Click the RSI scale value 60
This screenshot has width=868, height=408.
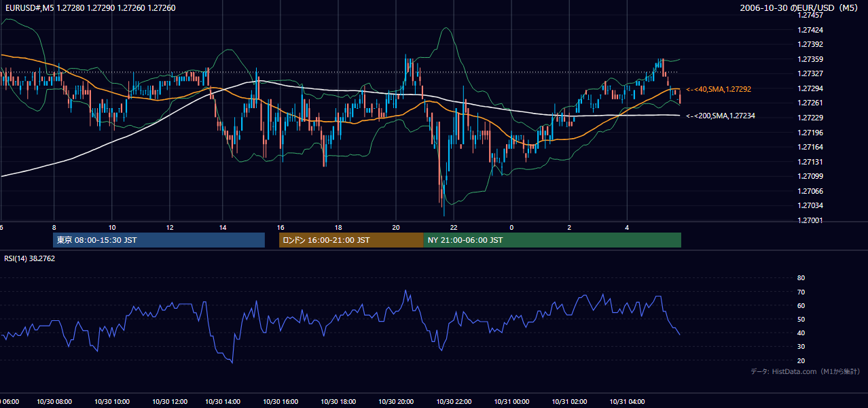(x=801, y=305)
